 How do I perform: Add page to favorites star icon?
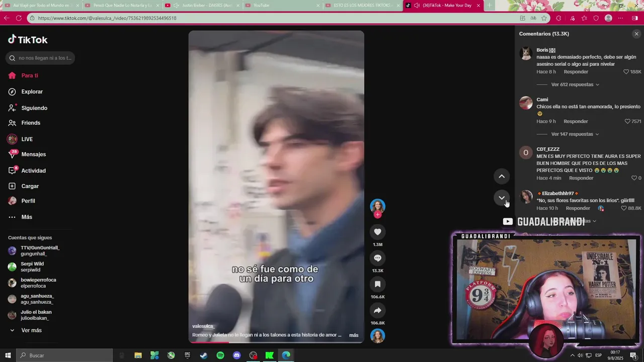(544, 18)
